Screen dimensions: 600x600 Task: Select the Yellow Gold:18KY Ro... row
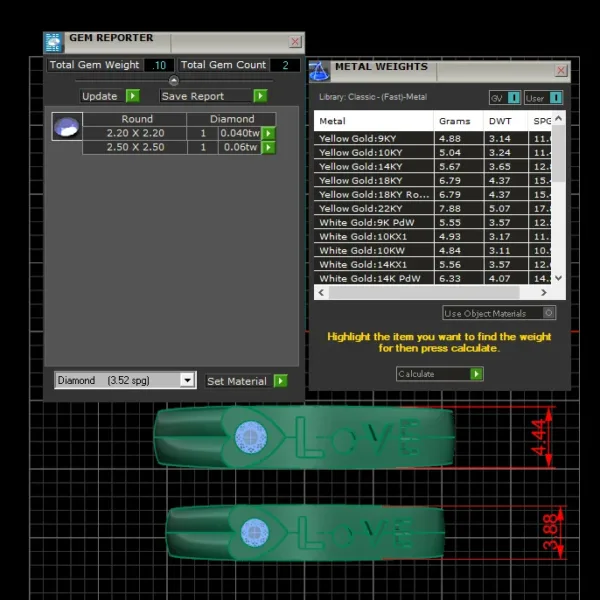pos(432,194)
